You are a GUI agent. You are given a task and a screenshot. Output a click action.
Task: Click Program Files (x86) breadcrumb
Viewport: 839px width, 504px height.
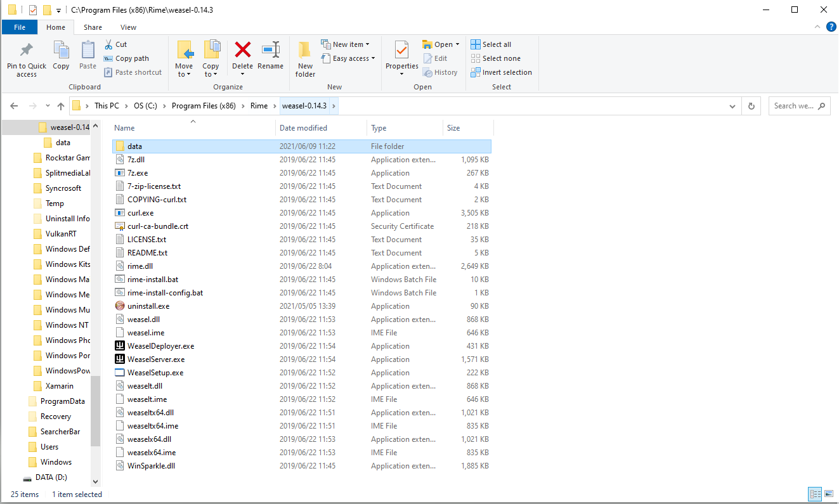click(x=204, y=106)
